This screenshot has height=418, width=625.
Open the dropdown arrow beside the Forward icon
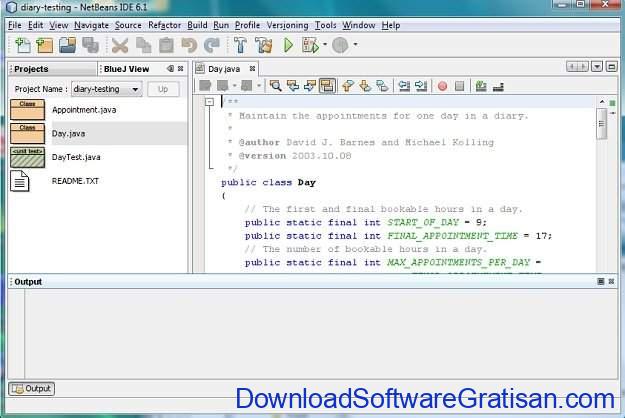coord(259,86)
